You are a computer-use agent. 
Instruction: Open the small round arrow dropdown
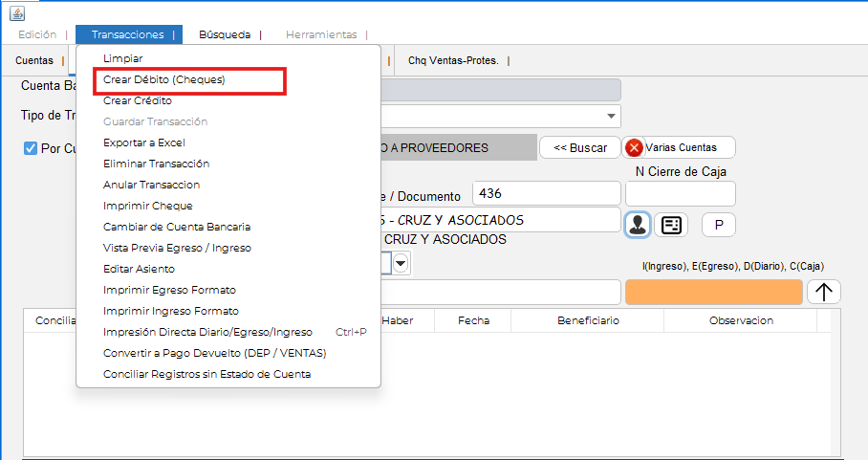(401, 263)
